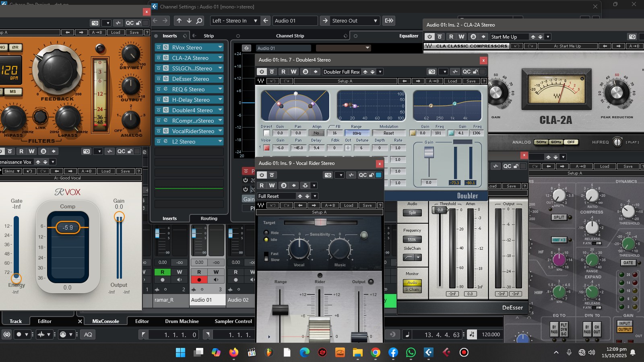The image size is (644, 362).
Task: Toggle power button in Vocal Rider window
Action: click(262, 175)
